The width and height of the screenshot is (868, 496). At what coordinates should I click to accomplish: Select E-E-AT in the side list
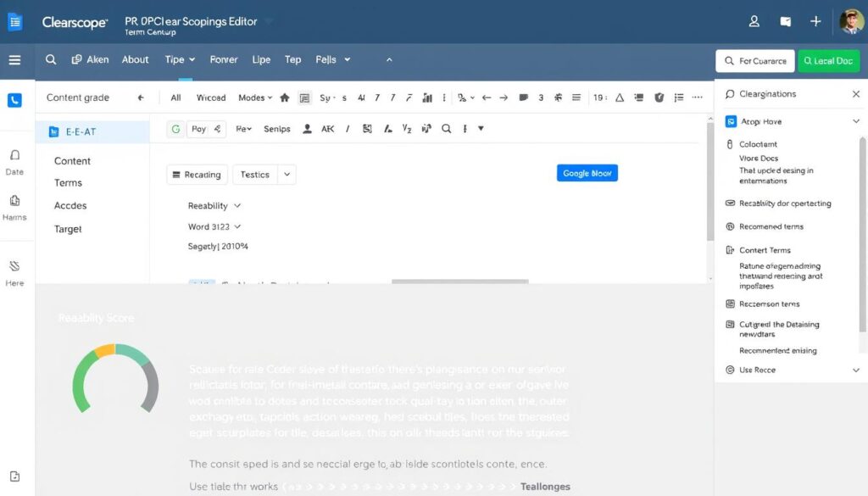pyautogui.click(x=92, y=131)
